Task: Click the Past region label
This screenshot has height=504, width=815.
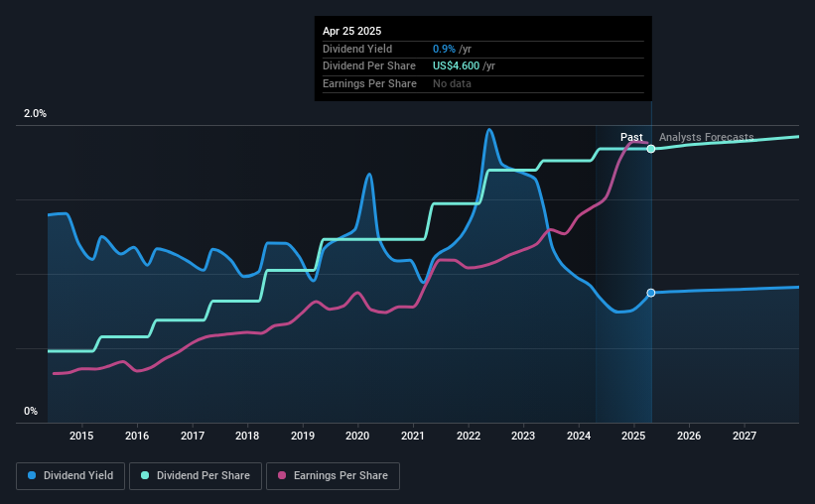Action: [x=631, y=137]
